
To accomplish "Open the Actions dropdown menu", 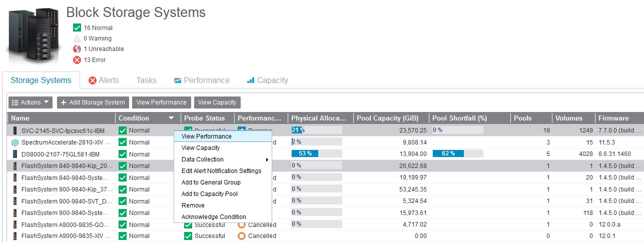I will coord(31,102).
